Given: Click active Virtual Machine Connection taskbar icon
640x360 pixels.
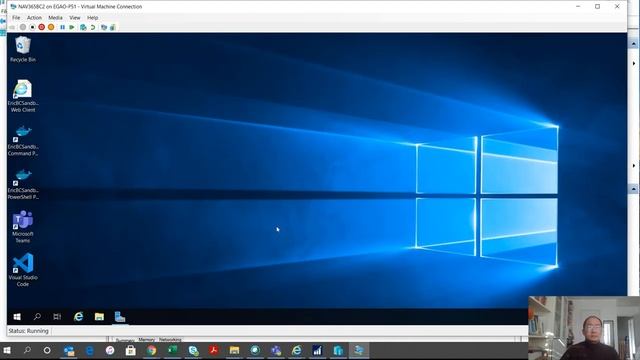Looking at the screenshot, I should 359,350.
